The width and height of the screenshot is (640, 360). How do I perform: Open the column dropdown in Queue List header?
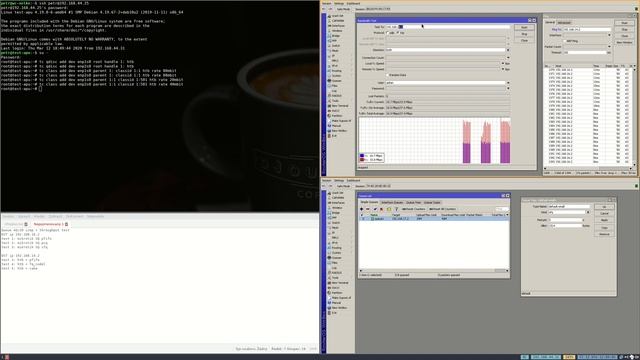tap(507, 215)
